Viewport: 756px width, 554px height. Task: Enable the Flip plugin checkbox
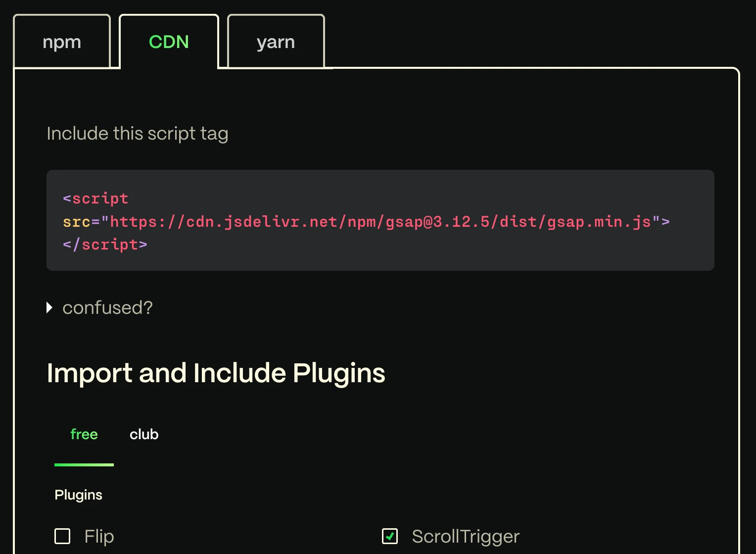[62, 536]
